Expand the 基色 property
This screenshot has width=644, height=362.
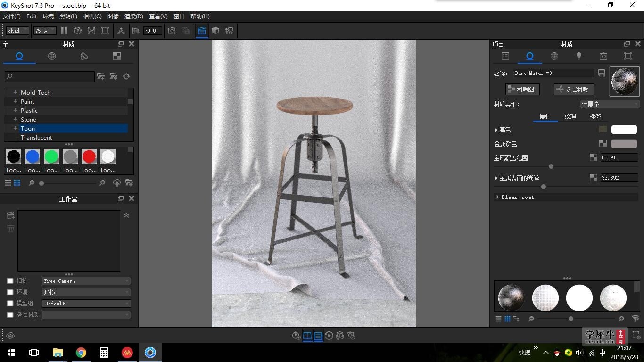click(x=496, y=130)
